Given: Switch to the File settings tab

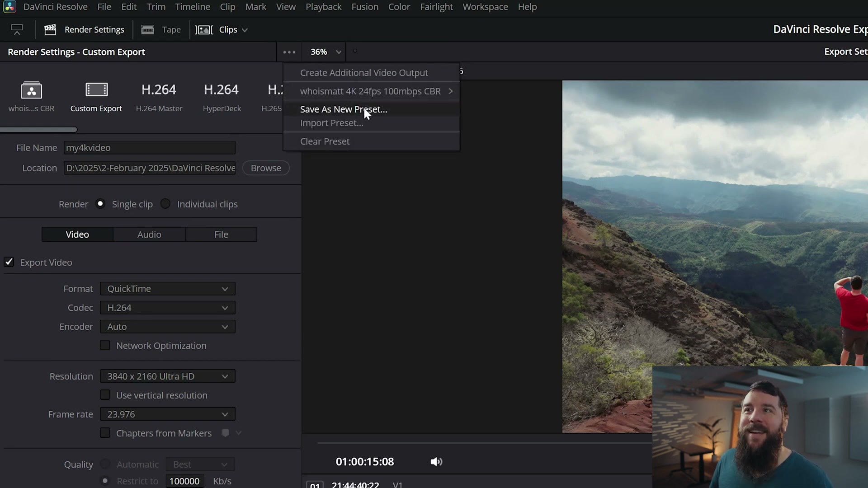Looking at the screenshot, I should tap(221, 235).
